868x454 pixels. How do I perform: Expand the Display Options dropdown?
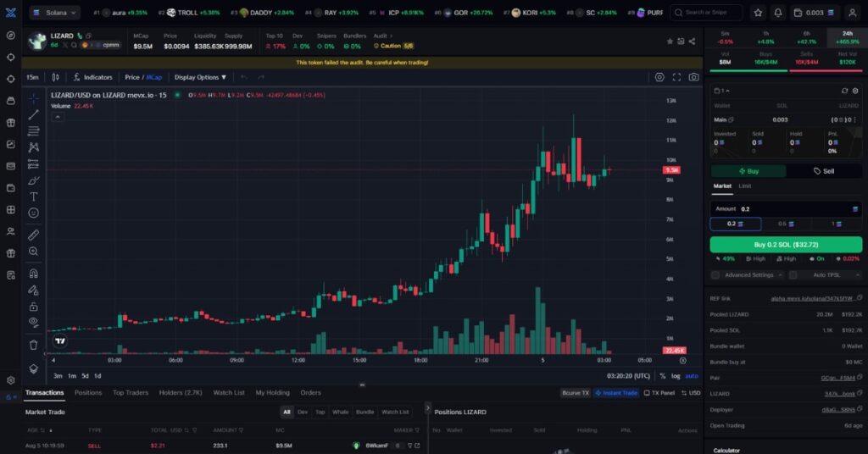(200, 77)
